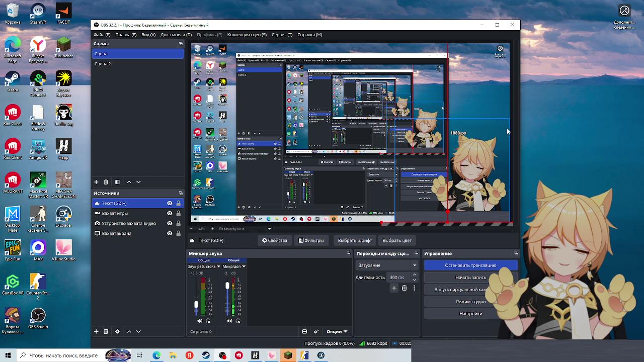Viewport: 644px width, 362px height.
Task: Open the Коллекция сцен (S) menu
Action: click(x=247, y=35)
